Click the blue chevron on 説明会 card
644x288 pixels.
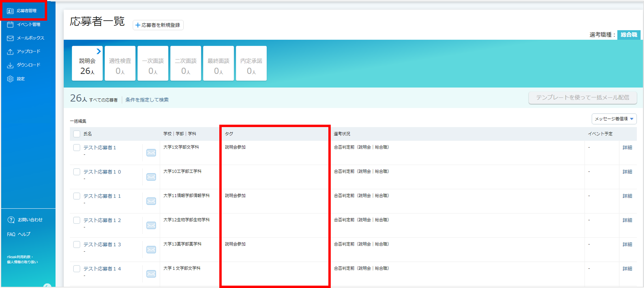coord(99,51)
